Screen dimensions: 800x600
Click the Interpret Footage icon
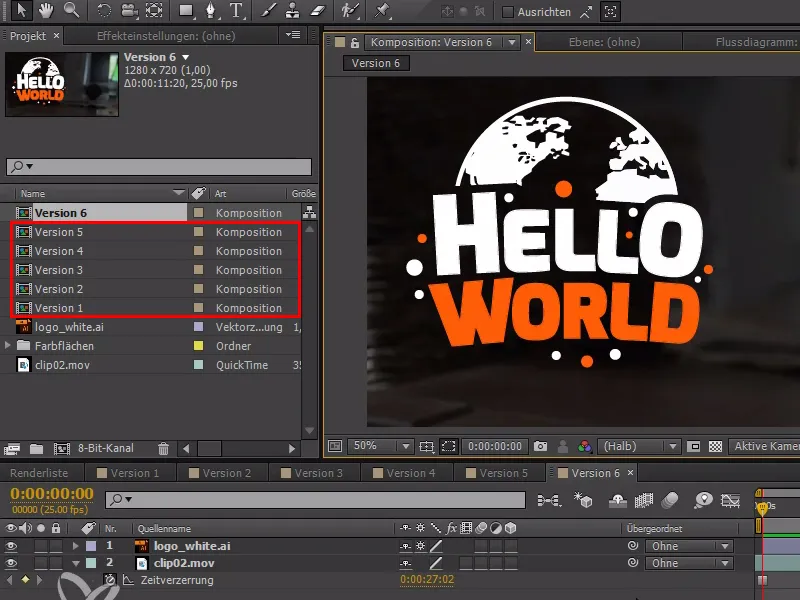point(12,449)
